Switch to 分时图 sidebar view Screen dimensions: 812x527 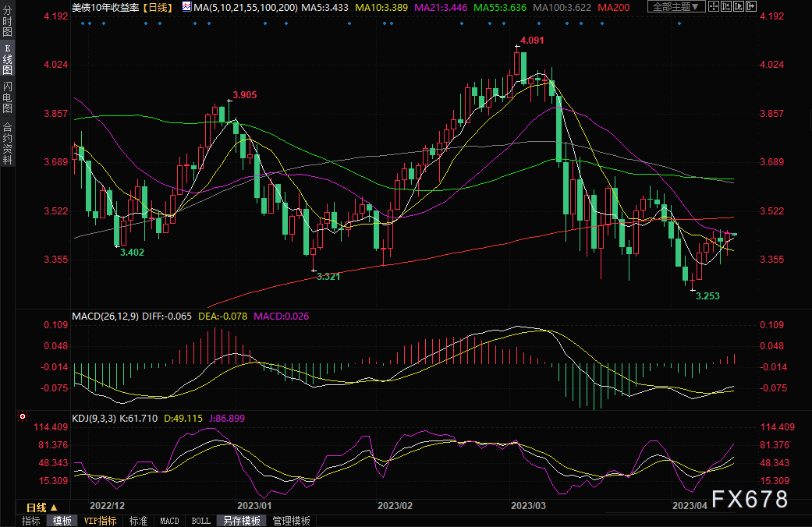click(x=8, y=24)
